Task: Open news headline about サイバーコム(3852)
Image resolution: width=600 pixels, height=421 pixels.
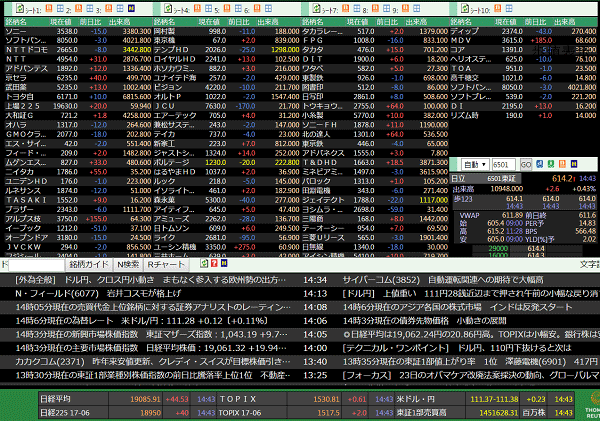Action: 443,280
